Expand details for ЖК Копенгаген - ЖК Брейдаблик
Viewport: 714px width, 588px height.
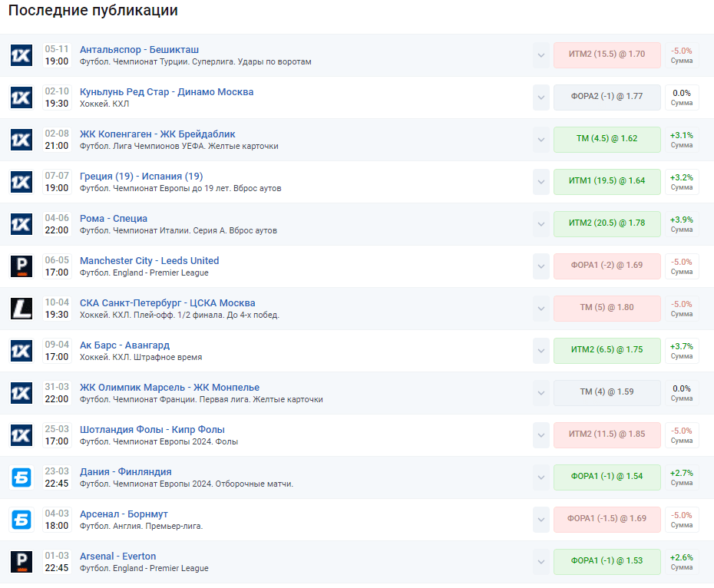click(540, 140)
